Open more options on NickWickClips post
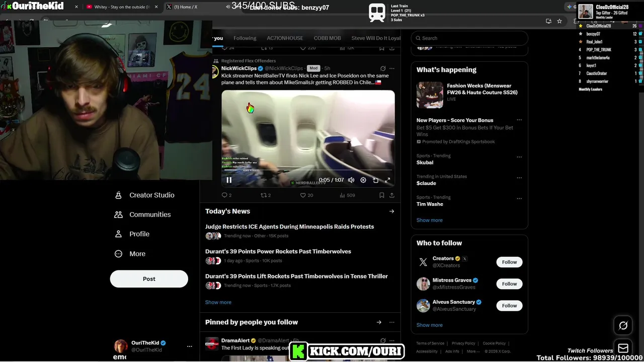The image size is (644, 362). point(392,68)
